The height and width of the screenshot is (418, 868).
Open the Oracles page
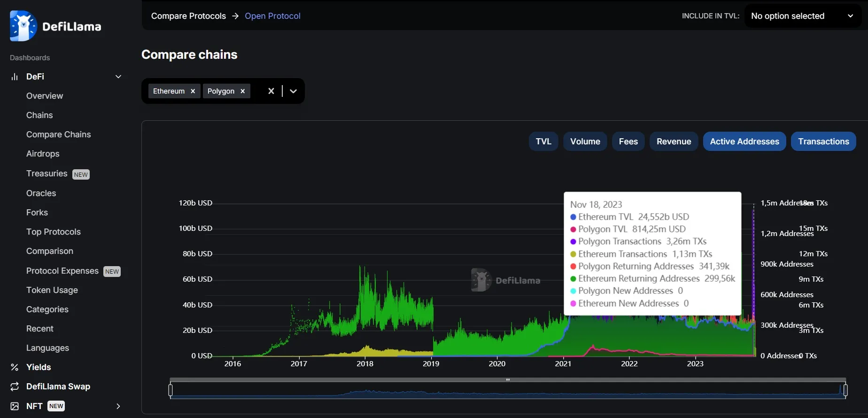[41, 193]
